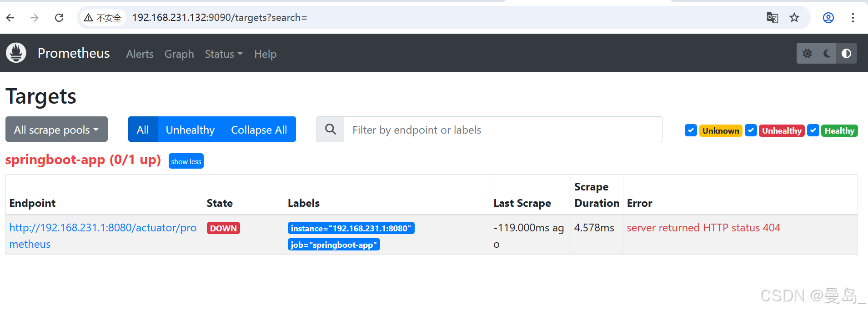Viewport: 868px width, 310px height.
Task: Click the job="springboot-app" label badge
Action: 334,245
